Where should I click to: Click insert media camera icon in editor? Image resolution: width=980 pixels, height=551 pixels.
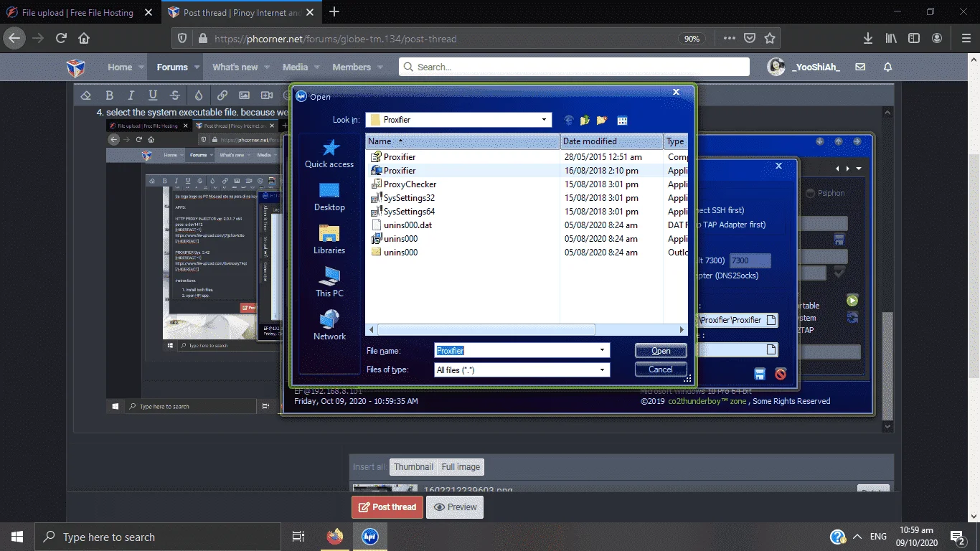click(x=267, y=95)
